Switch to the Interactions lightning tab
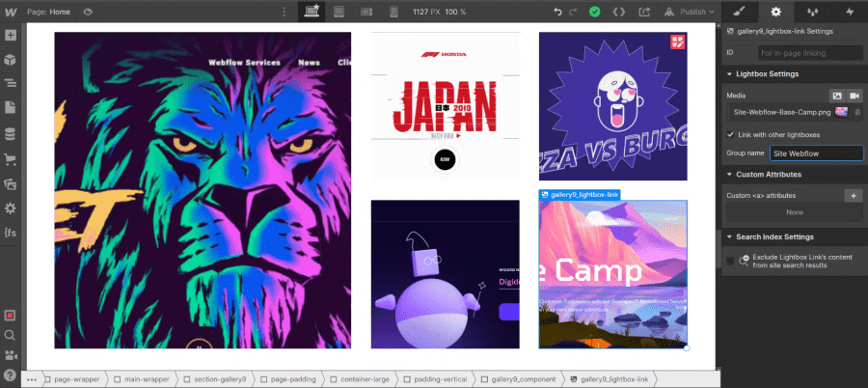Image resolution: width=868 pixels, height=388 pixels. (850, 11)
